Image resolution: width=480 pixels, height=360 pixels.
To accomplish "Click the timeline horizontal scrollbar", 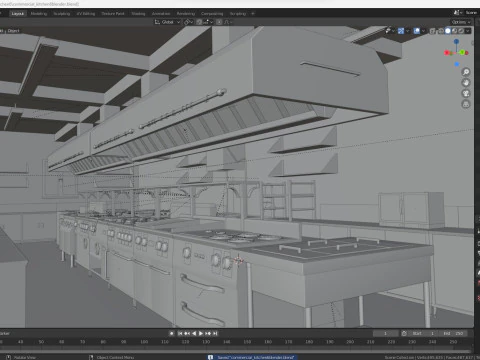I will click(x=235, y=351).
